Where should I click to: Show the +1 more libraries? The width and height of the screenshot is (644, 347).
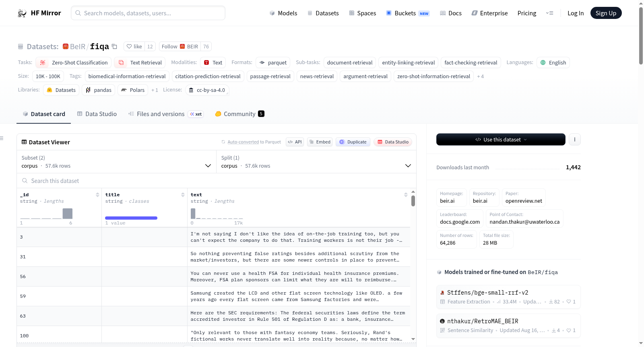155,90
